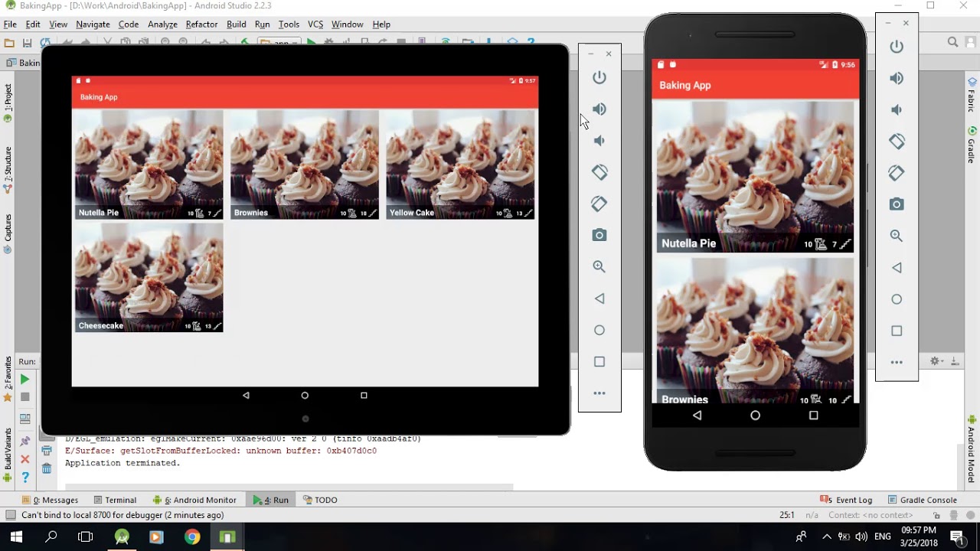
Task: Tap the Back button inside the tablet screen
Action: click(246, 396)
